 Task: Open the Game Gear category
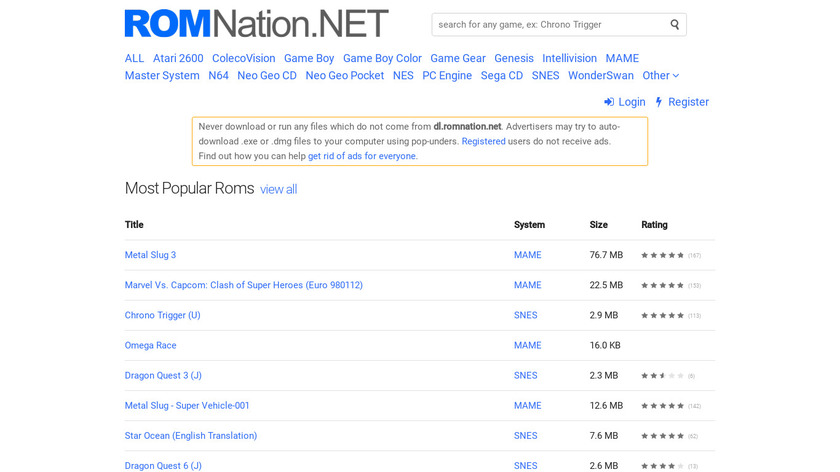coord(458,58)
